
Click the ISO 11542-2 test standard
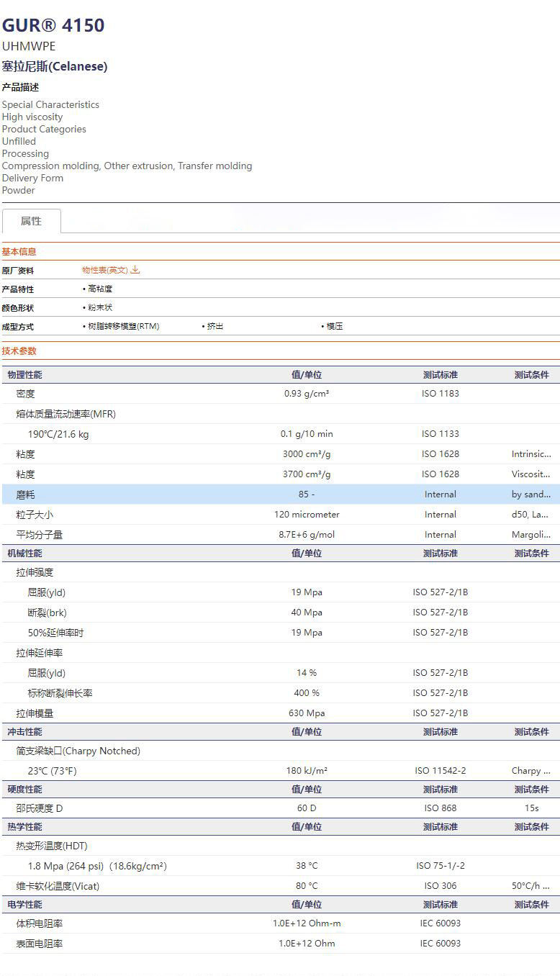coord(441,771)
